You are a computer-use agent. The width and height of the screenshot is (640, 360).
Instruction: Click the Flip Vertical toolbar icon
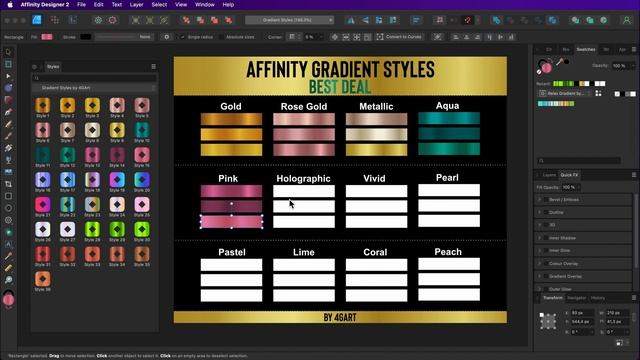(365, 20)
